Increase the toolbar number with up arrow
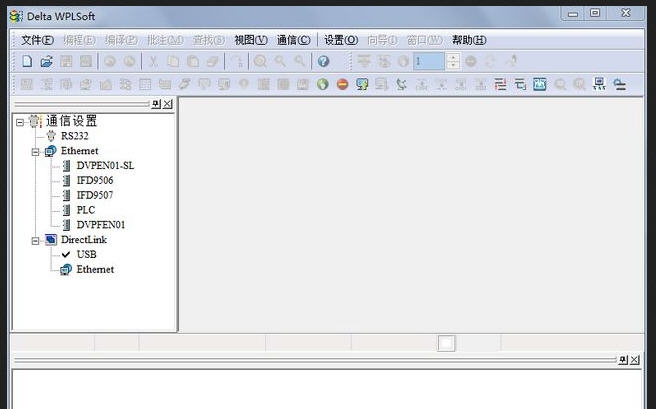Image resolution: width=656 pixels, height=409 pixels. click(453, 58)
